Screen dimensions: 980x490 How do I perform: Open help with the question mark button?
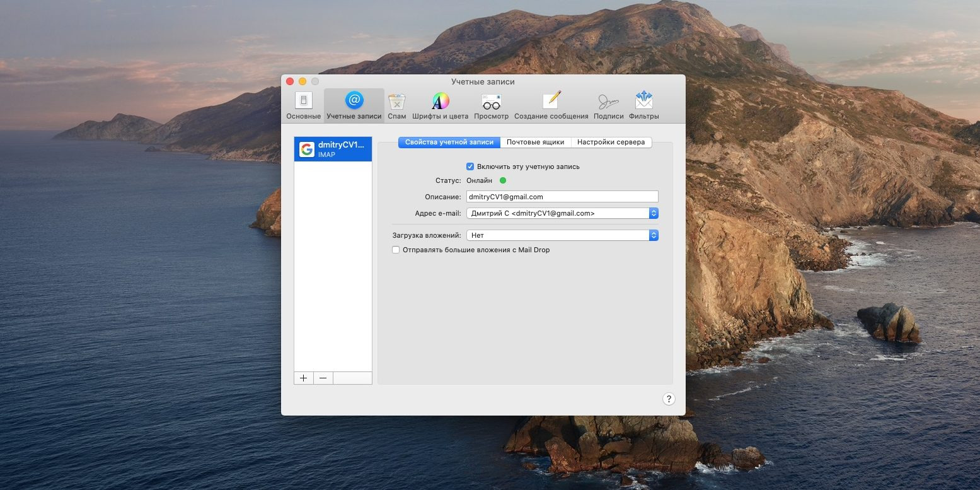[x=669, y=399]
